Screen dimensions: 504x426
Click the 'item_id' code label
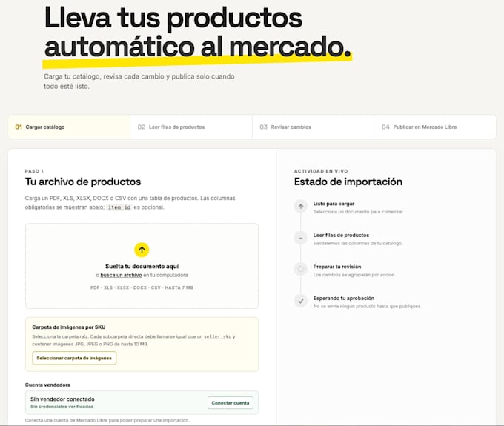[119, 207]
